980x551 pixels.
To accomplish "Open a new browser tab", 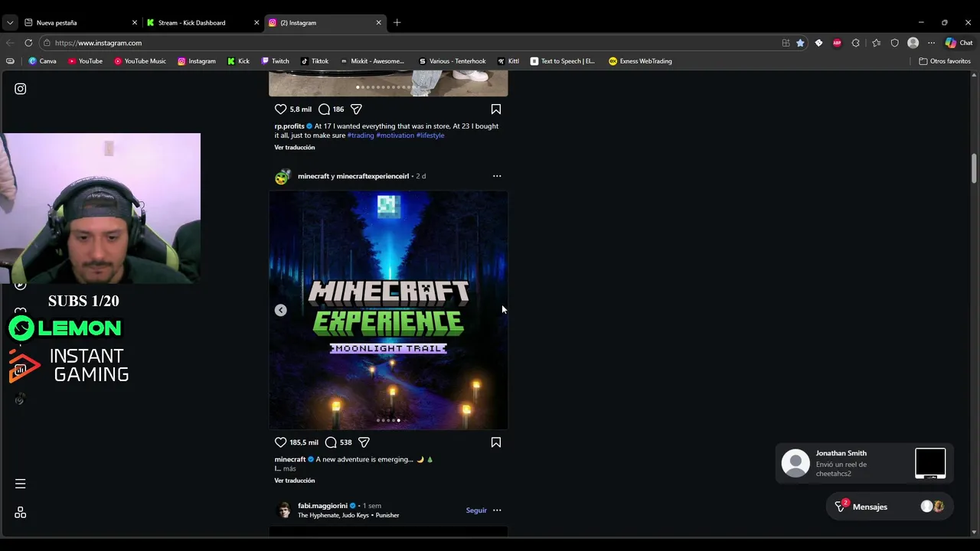I will click(397, 23).
